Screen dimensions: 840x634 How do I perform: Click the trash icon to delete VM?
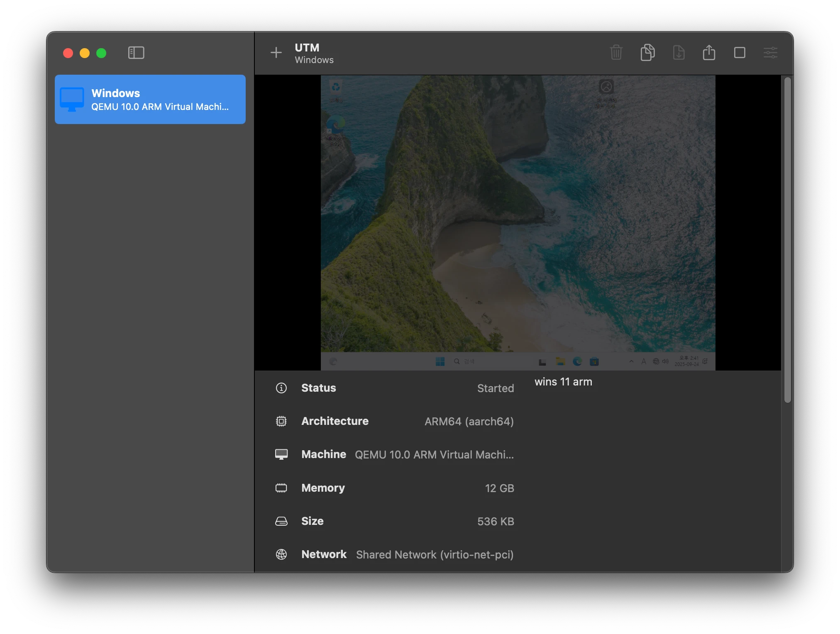tap(616, 53)
